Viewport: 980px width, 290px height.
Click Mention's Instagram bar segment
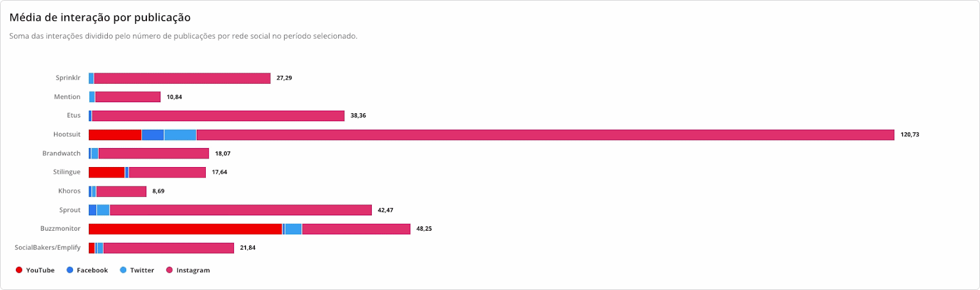click(127, 97)
